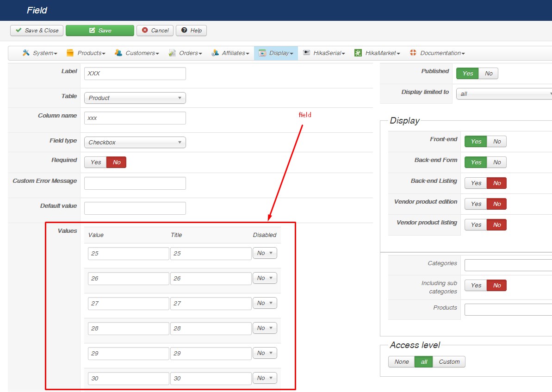Click the Products input field
This screenshot has width=552, height=392.
(508, 309)
